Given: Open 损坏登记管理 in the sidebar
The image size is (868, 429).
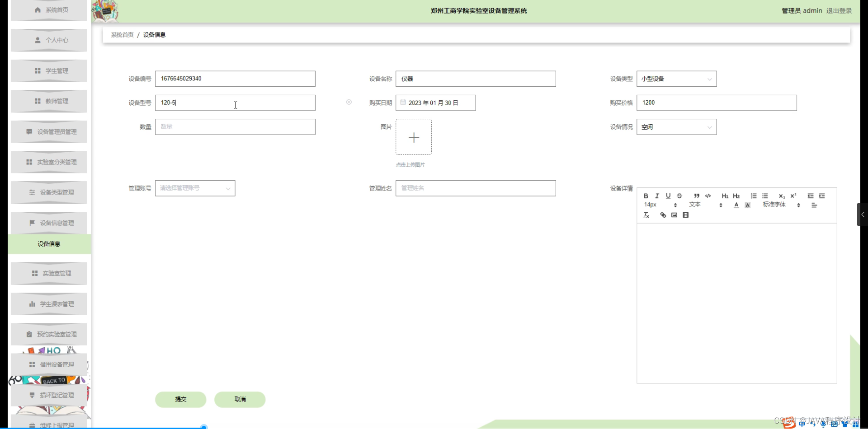Looking at the screenshot, I should (49, 395).
